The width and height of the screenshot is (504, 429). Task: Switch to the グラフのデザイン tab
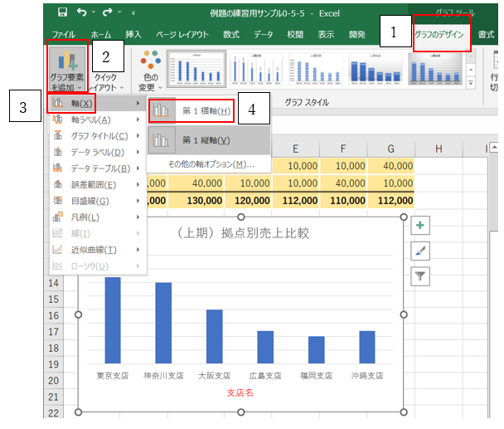click(x=441, y=36)
